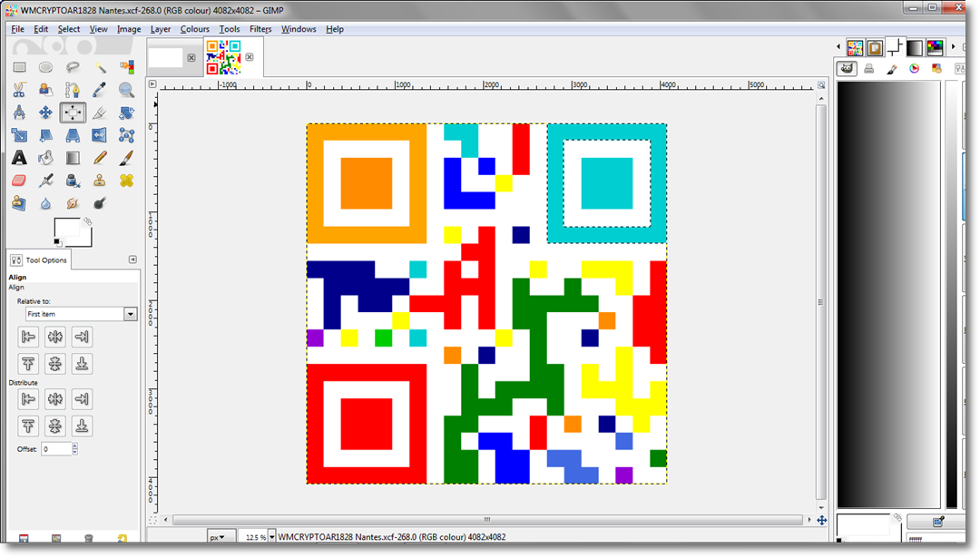Open the Colours menu

[x=194, y=29]
